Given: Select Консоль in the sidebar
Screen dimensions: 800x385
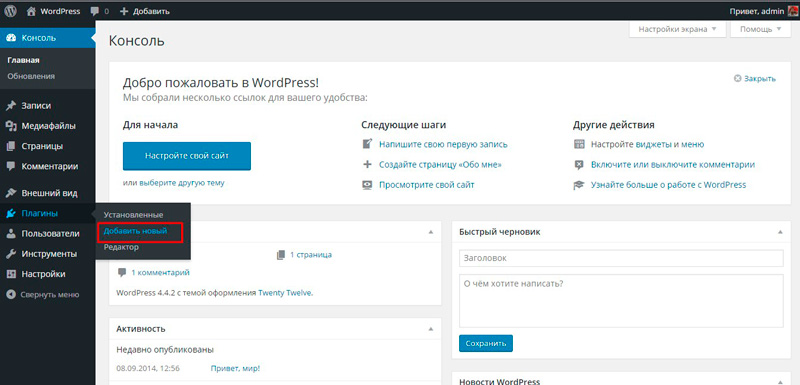Looking at the screenshot, I should (47, 38).
